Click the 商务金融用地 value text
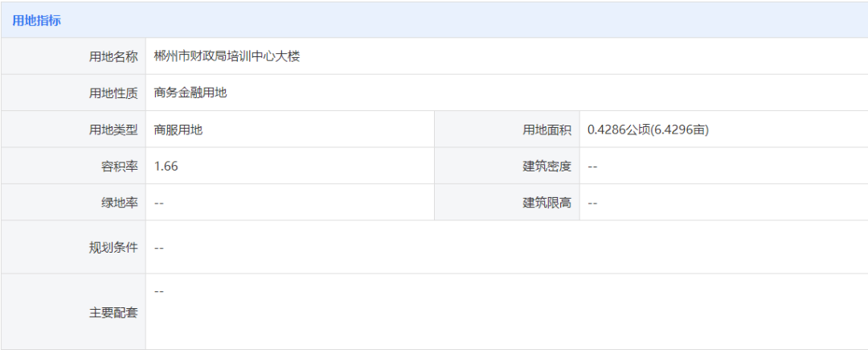The width and height of the screenshot is (868, 350). [x=190, y=93]
